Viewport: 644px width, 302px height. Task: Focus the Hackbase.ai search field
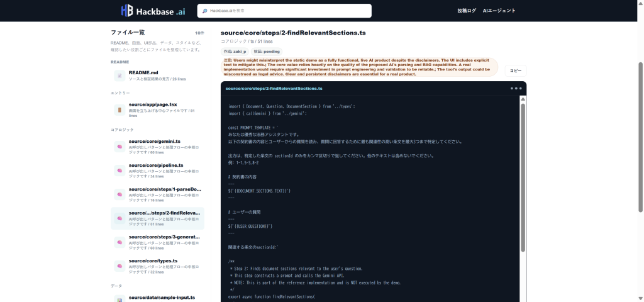pos(284,11)
